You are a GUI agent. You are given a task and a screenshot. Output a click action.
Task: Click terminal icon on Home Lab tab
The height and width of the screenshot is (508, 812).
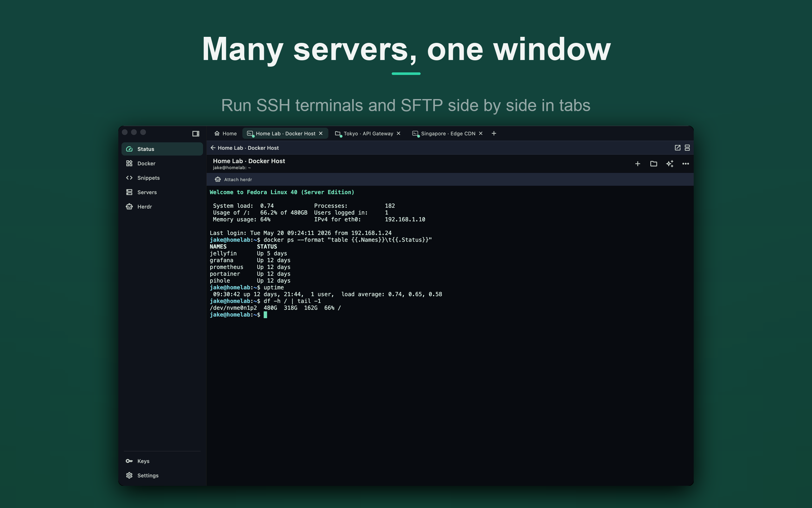point(250,133)
